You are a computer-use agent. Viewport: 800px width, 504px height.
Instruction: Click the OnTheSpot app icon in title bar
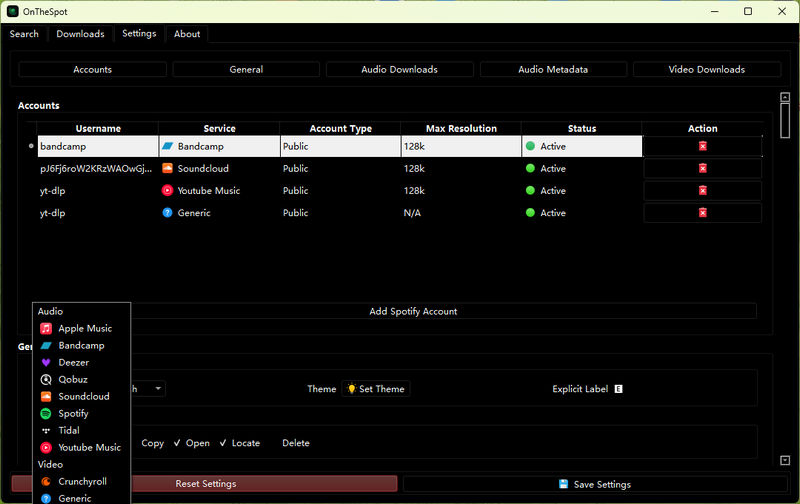pos(13,11)
